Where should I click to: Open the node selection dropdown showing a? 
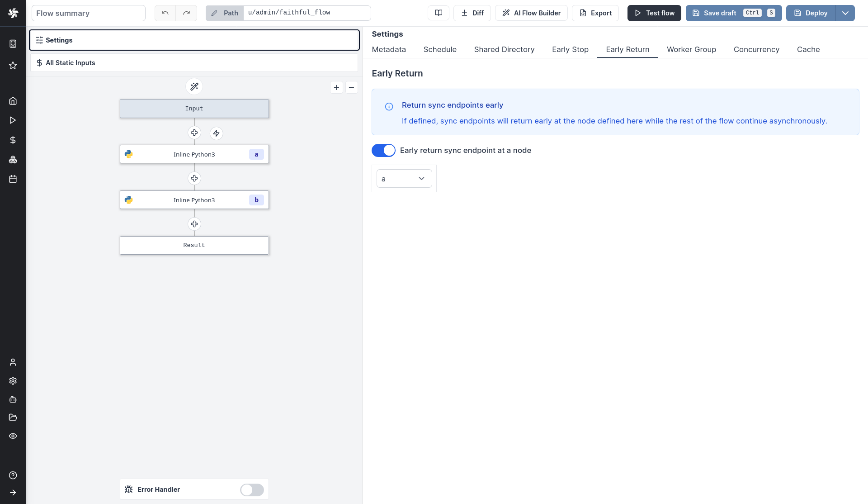404,179
